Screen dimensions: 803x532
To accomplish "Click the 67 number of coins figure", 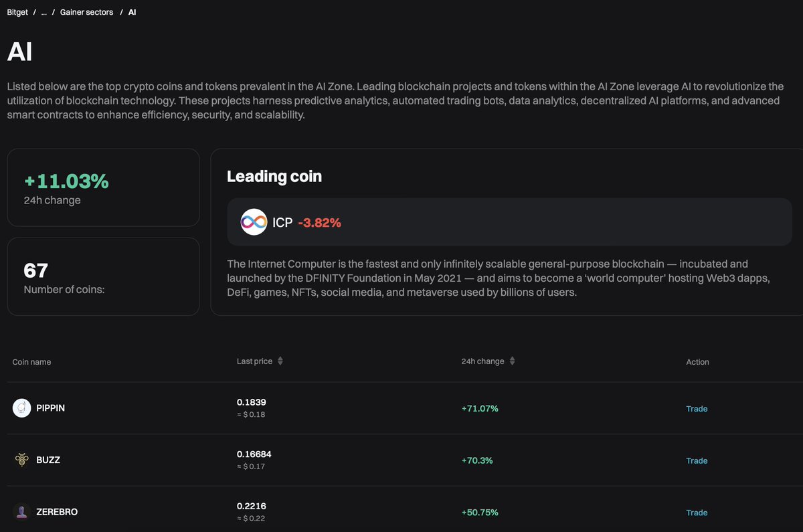I will coord(35,270).
